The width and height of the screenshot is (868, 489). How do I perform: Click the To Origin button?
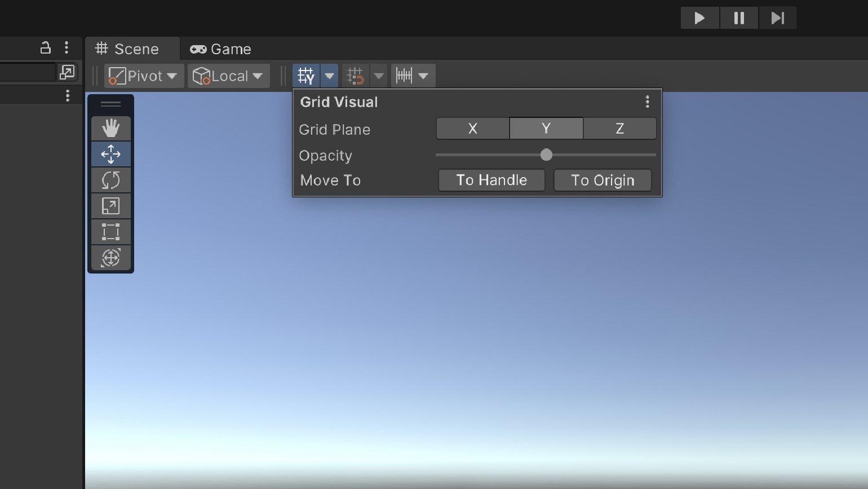602,180
